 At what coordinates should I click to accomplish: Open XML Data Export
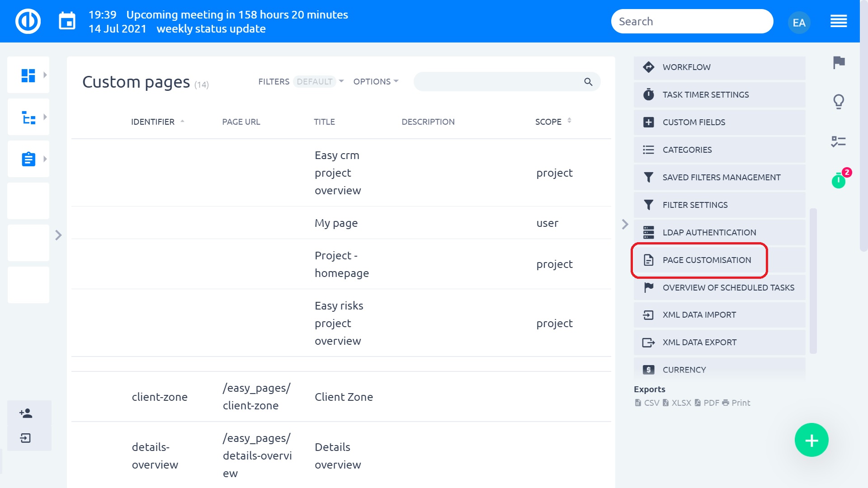(719, 343)
